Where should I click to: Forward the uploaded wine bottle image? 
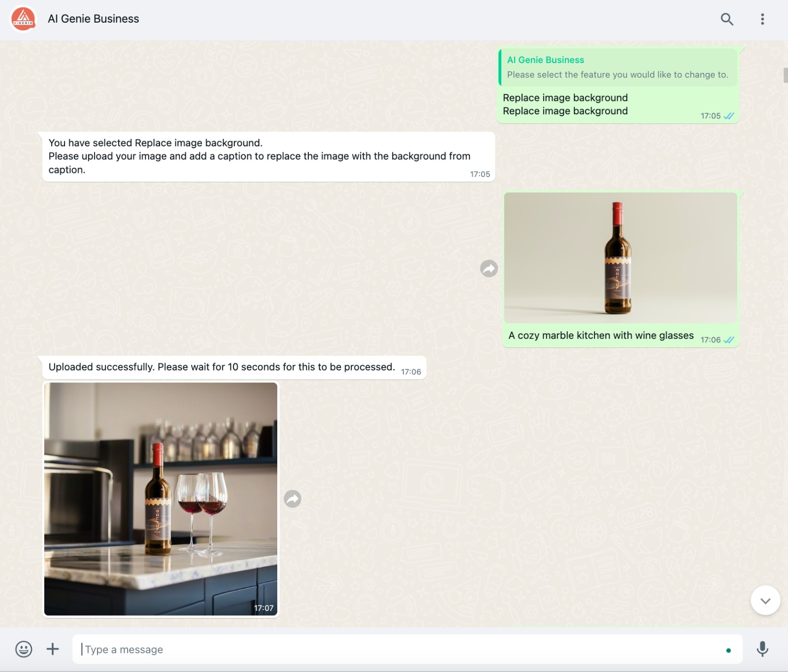coord(489,269)
